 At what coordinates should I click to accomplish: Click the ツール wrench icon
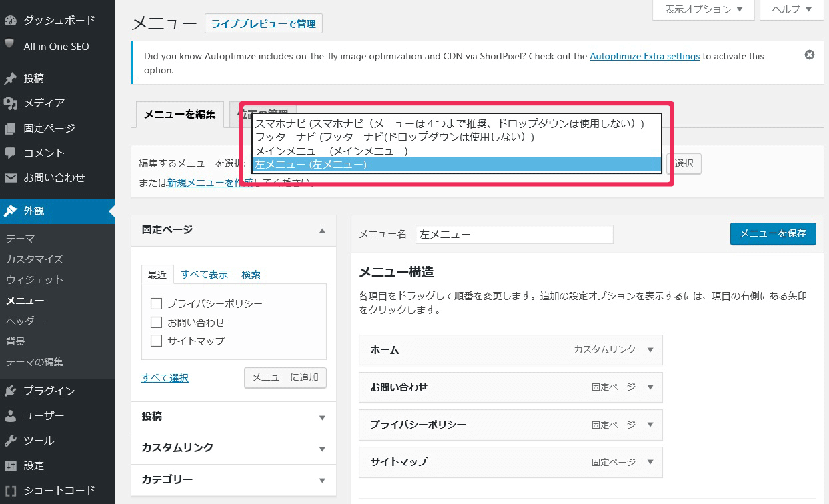click(10, 441)
